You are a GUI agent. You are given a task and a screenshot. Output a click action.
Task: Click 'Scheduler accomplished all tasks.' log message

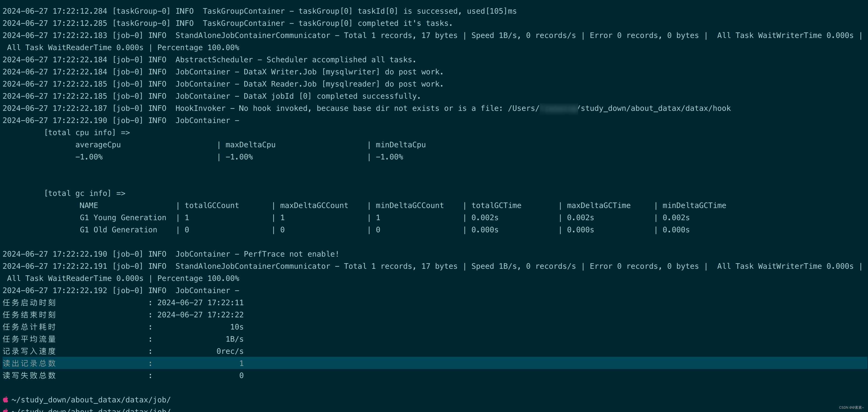[x=341, y=60]
